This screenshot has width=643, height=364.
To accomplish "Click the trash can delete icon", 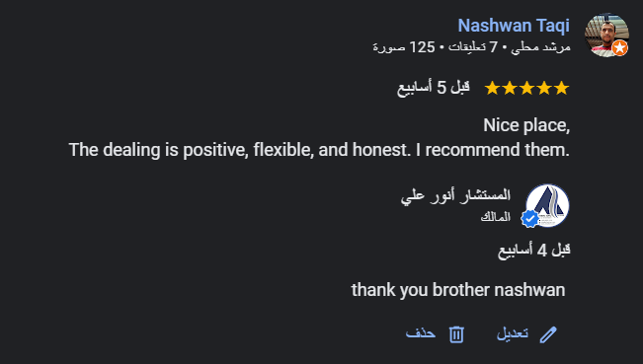I will click(x=456, y=334).
